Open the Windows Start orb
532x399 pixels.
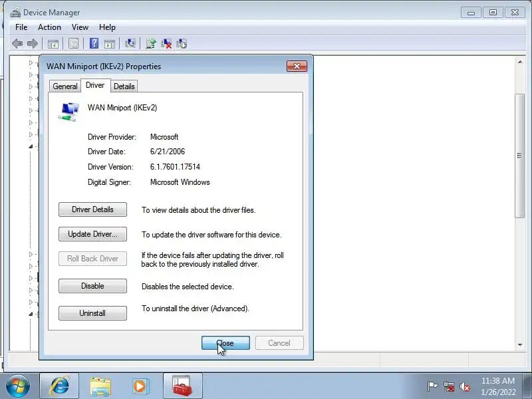click(x=18, y=386)
